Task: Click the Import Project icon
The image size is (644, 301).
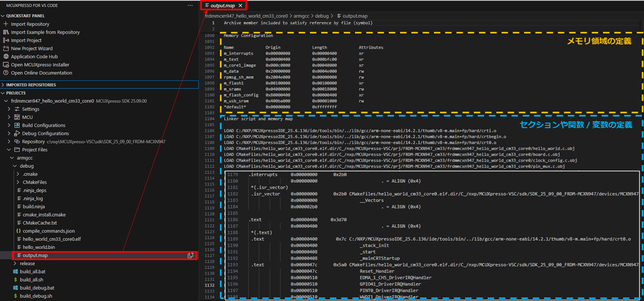Action: pos(6,40)
